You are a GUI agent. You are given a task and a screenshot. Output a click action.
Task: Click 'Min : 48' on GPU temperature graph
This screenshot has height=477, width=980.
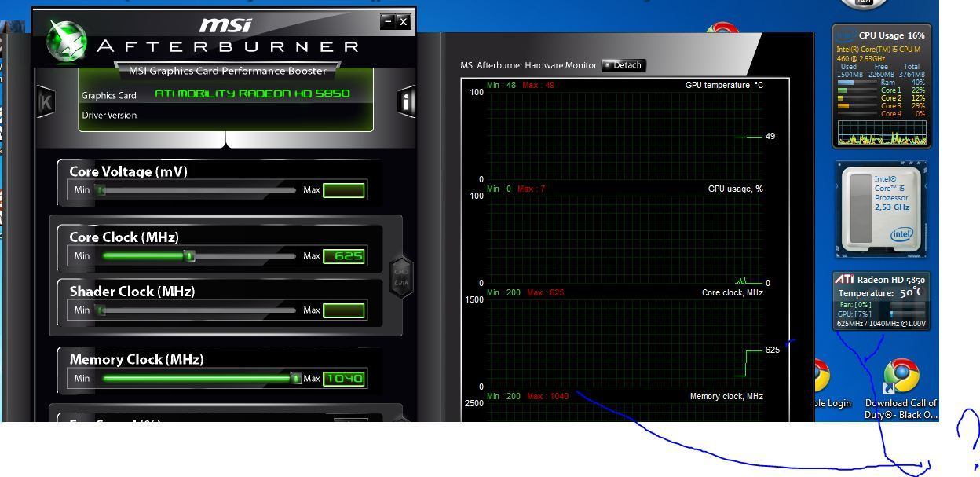click(501, 85)
